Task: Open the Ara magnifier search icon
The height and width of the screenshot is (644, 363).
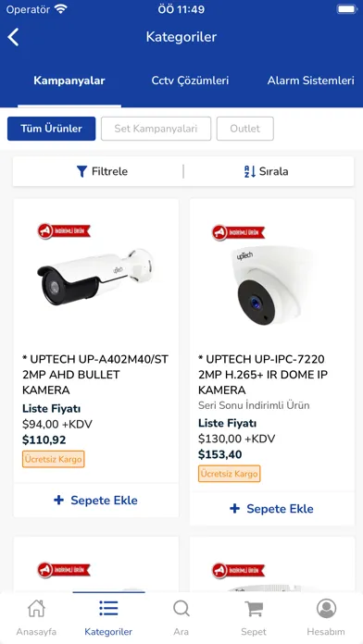Action: click(x=181, y=608)
